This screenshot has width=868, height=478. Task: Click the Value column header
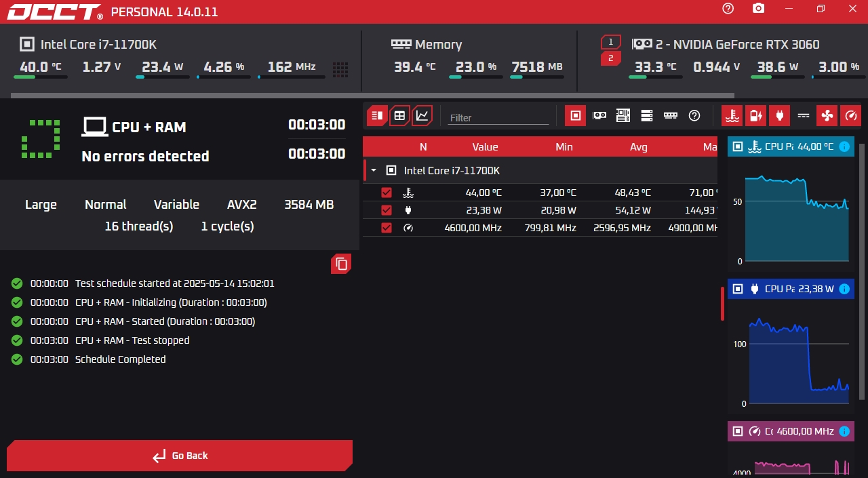pos(485,147)
